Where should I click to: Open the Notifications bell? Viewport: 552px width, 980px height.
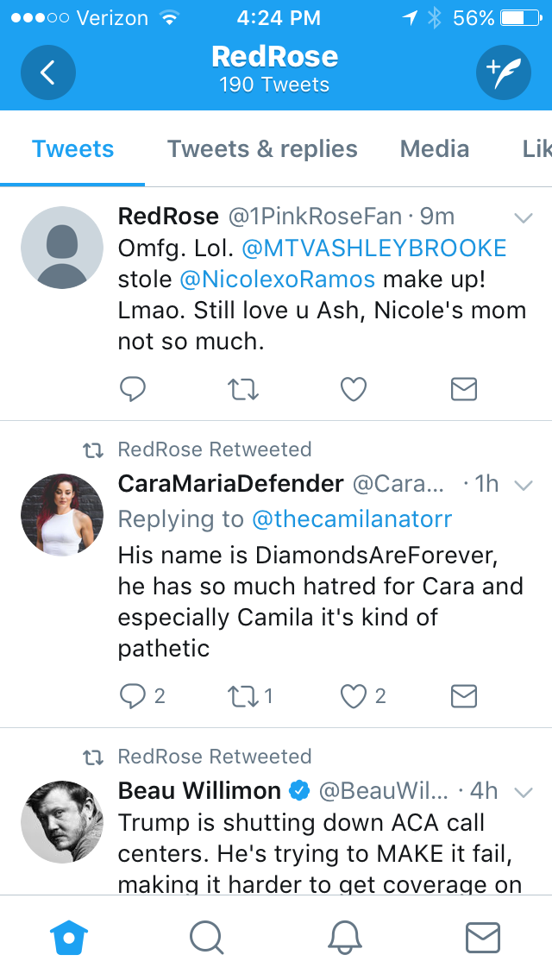coord(345,938)
